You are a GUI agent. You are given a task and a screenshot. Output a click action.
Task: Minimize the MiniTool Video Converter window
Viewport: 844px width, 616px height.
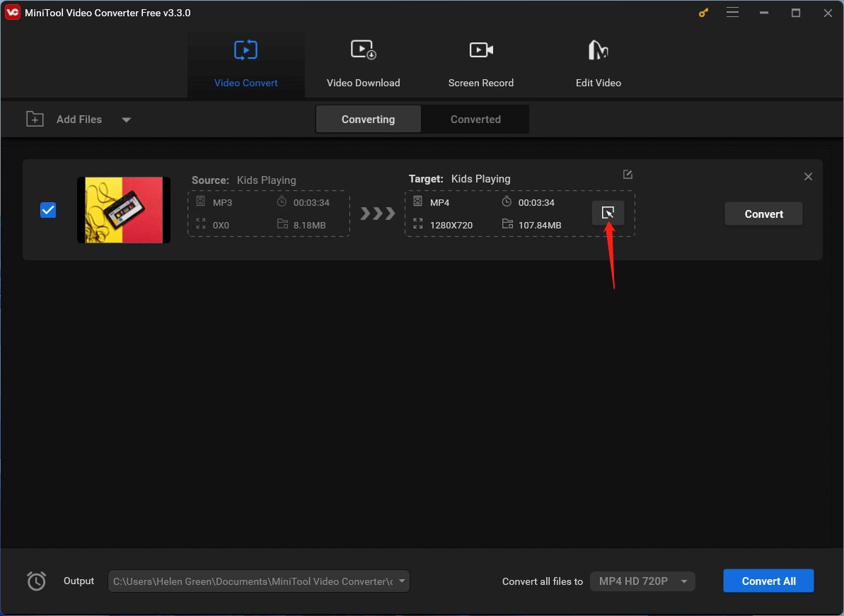[x=764, y=13]
